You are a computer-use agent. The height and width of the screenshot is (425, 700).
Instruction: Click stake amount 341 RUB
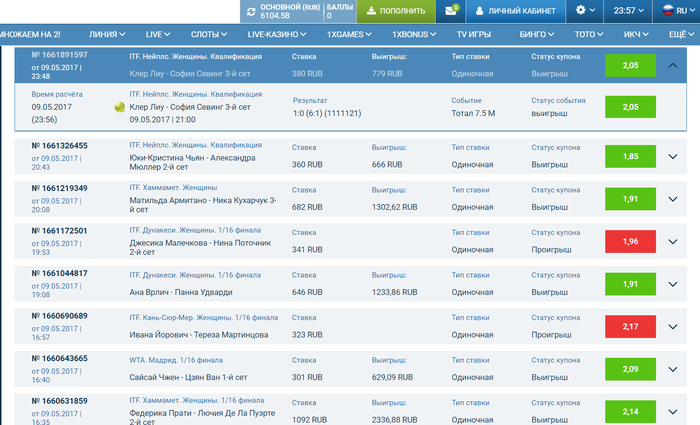(307, 250)
